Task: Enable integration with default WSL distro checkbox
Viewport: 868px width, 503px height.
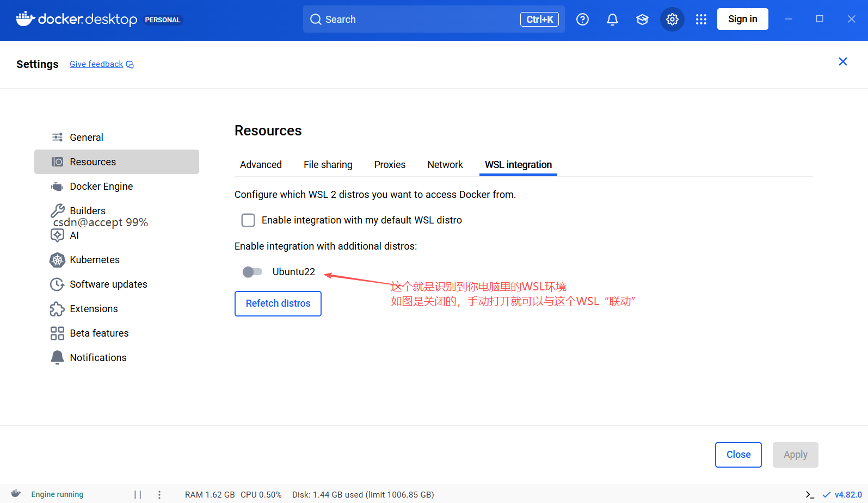Action: (x=248, y=220)
